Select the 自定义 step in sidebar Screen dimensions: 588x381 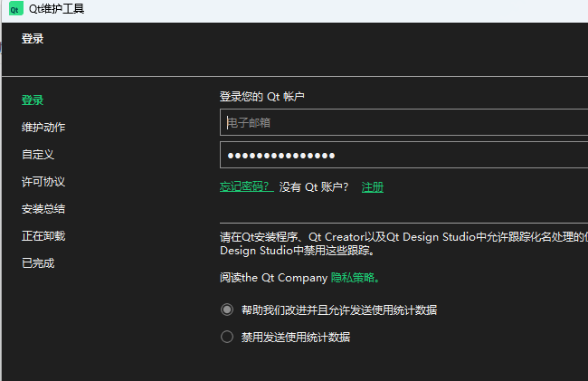pos(38,155)
